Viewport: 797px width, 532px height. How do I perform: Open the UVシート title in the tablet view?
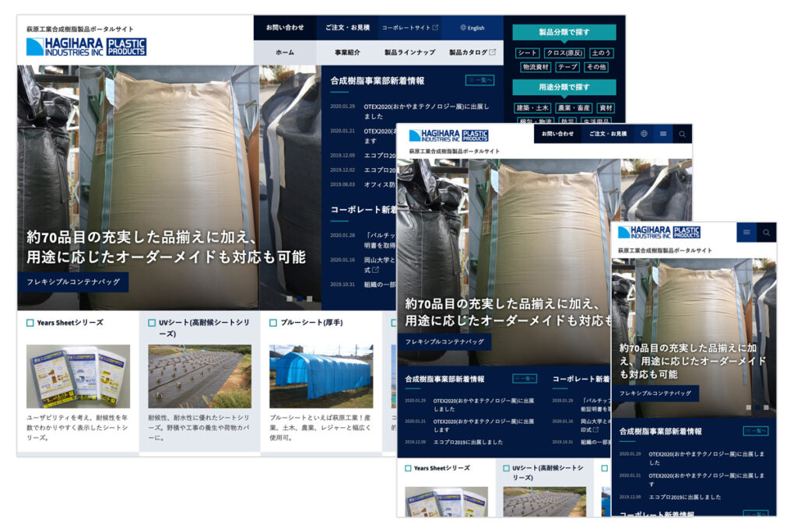547,473
